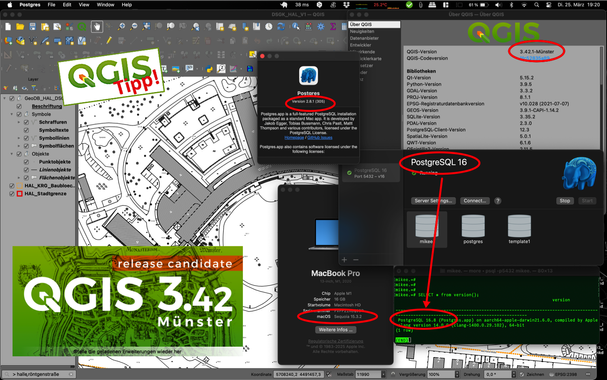Click the Toggle Editing pencil icon
607x380 pixels.
109,40
